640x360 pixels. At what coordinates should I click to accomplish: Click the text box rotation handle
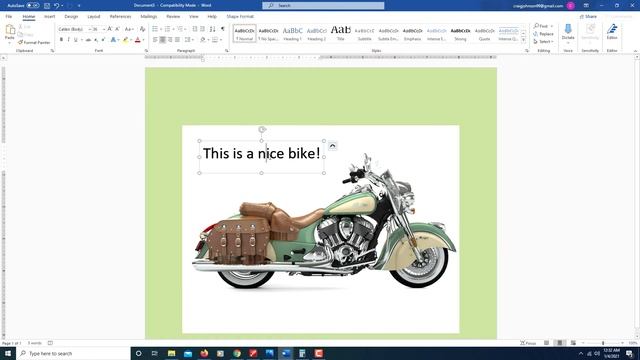click(262, 129)
